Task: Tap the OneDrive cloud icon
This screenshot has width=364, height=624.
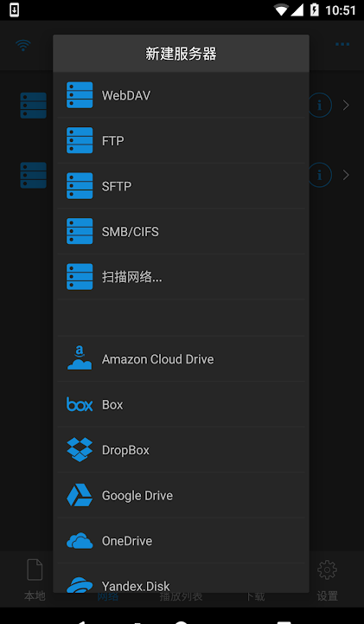Action: (80, 541)
